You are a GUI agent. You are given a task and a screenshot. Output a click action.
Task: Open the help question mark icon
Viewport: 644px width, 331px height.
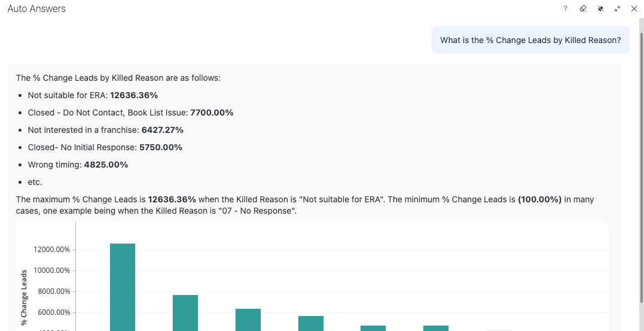coord(565,8)
